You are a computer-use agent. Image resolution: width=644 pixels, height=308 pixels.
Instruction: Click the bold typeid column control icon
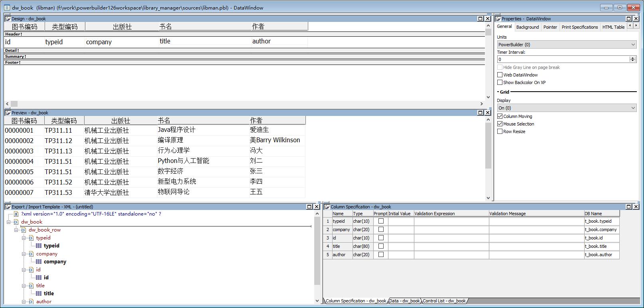[x=39, y=246]
